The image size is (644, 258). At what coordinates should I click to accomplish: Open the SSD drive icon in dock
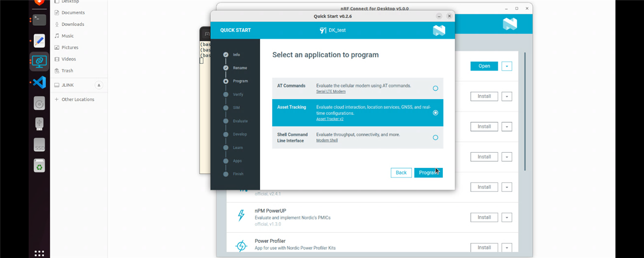[39, 145]
